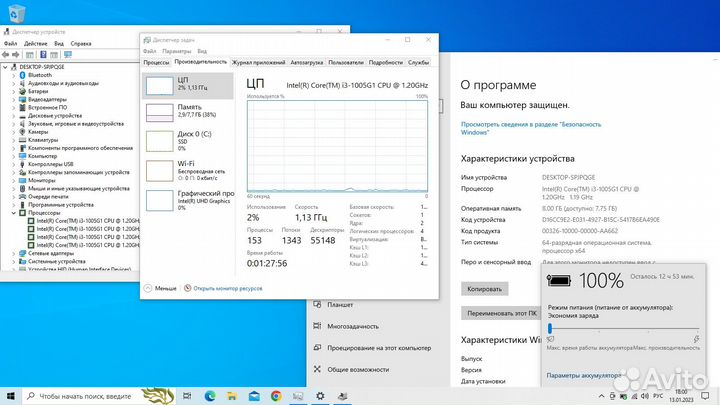Click the volume speaker icon in system tray
This screenshot has height=405, width=720.
pyautogui.click(x=645, y=396)
